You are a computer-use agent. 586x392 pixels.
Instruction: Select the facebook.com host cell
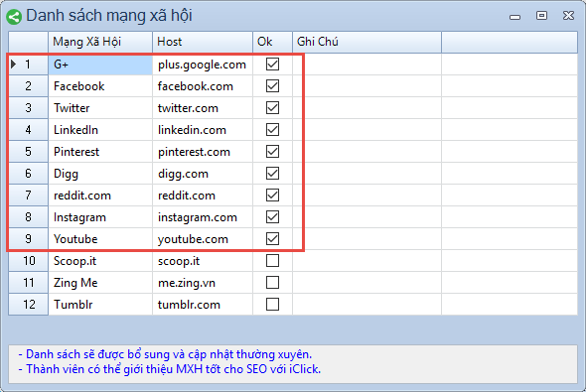(203, 86)
